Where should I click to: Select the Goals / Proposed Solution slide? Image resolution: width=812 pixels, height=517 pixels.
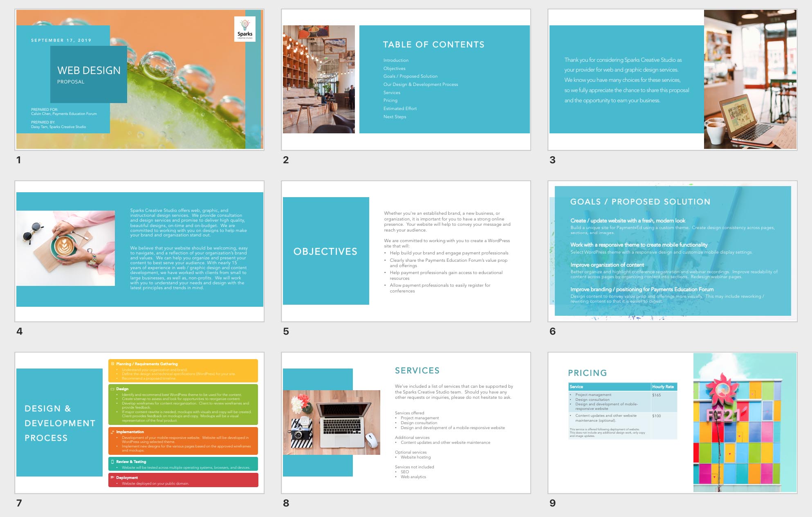[672, 251]
